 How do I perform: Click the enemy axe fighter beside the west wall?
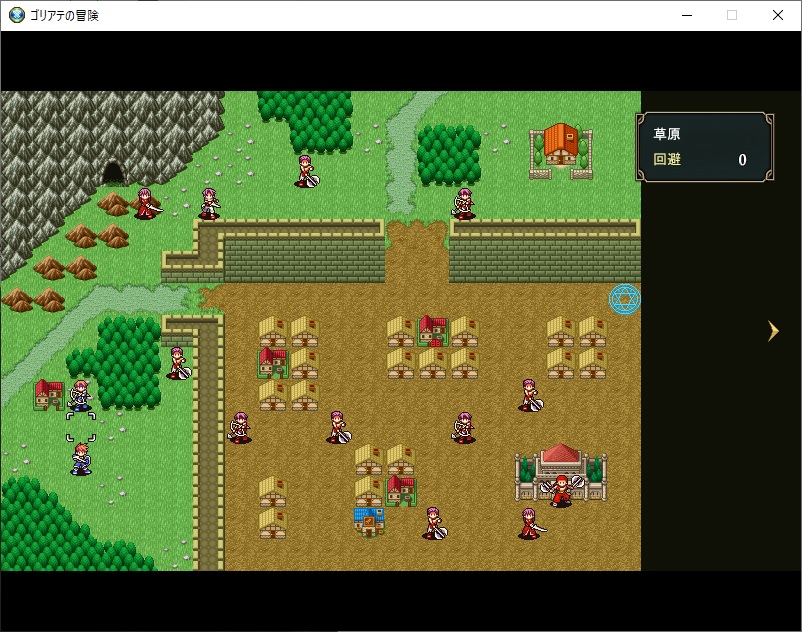(x=179, y=363)
